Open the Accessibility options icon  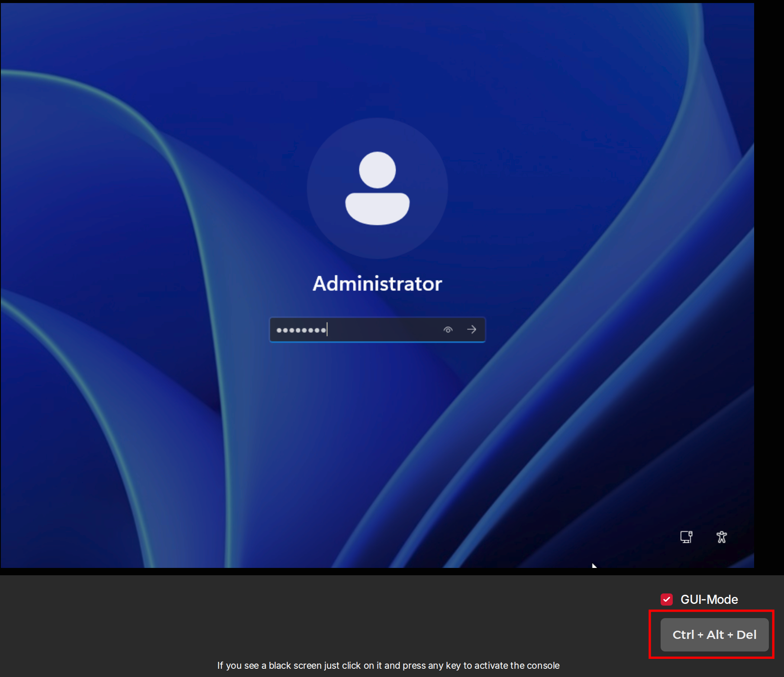pos(721,537)
